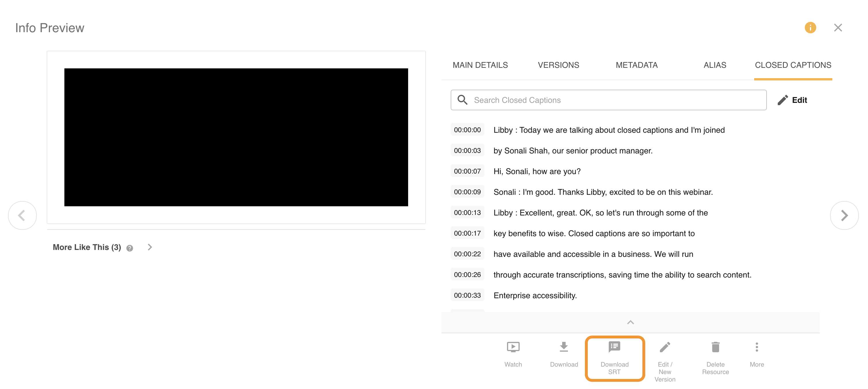Viewport: 868px width, 389px height.
Task: Click the Download action
Action: pos(564,354)
